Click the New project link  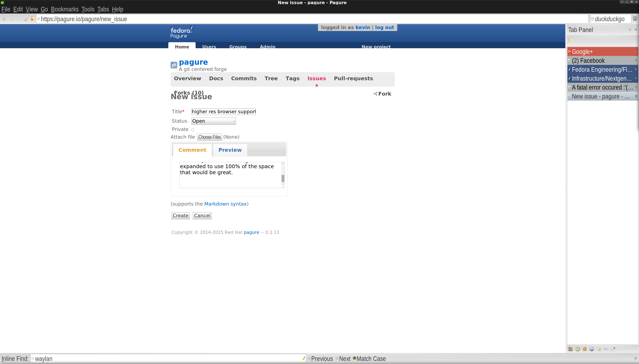(x=376, y=47)
